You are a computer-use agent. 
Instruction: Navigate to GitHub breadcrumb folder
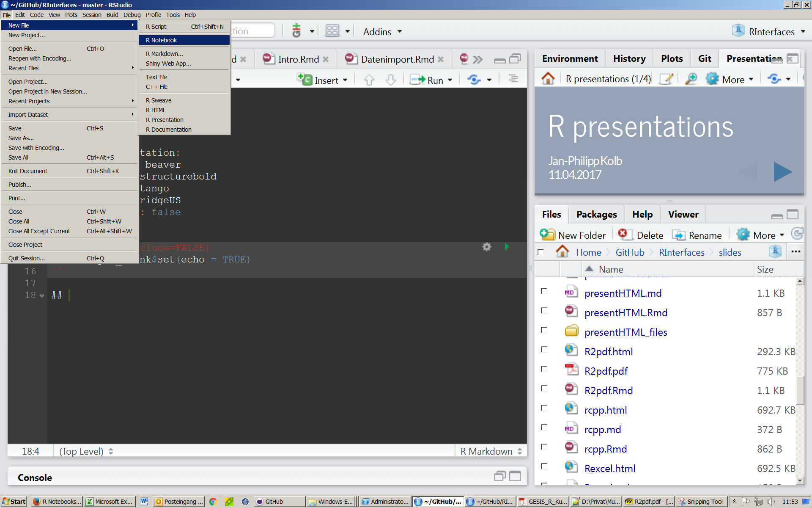630,252
